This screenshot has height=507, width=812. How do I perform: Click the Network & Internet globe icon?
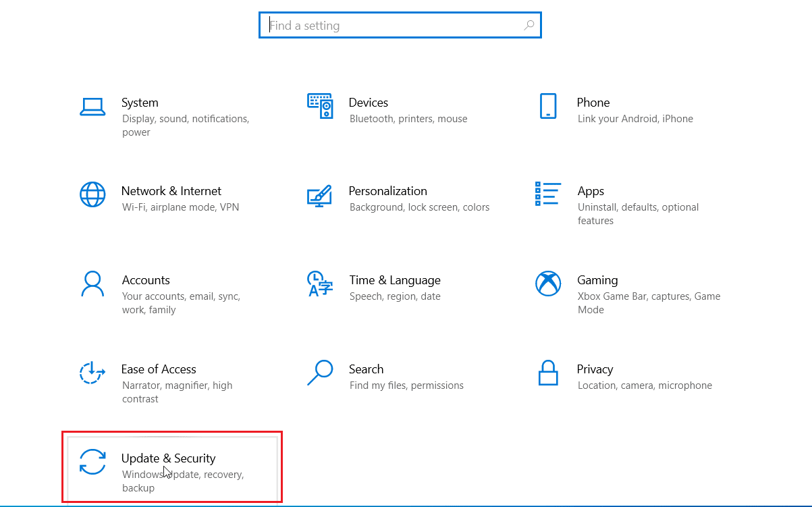(x=92, y=194)
